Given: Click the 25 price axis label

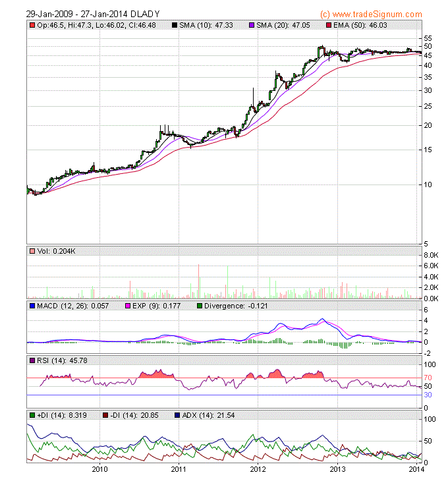Looking at the screenshot, I should (428, 106).
